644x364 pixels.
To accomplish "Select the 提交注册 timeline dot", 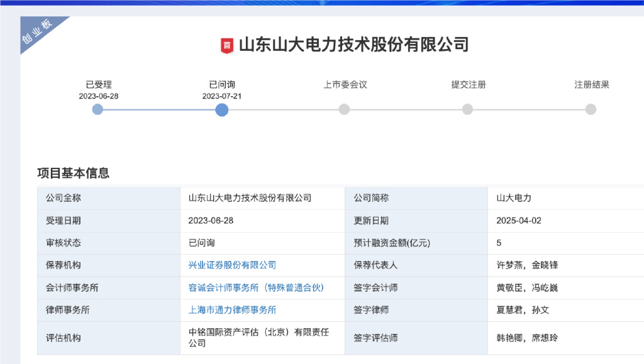I will coord(467,109).
